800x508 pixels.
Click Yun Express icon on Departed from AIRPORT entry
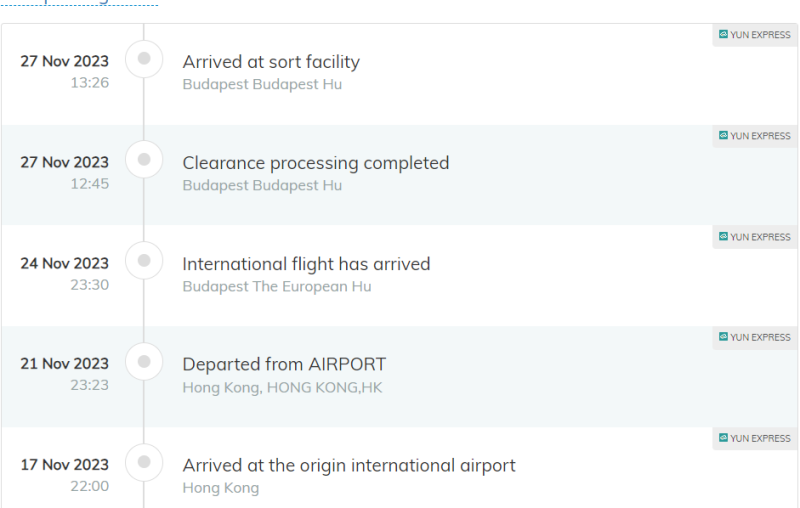[723, 337]
